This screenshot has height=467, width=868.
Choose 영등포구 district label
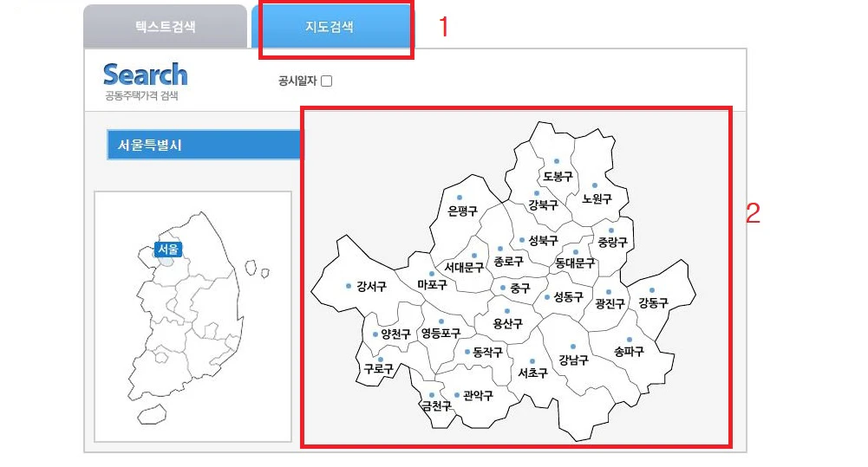pyautogui.click(x=441, y=333)
